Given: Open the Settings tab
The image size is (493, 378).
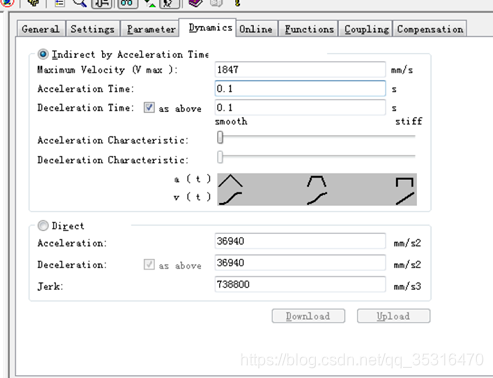Looking at the screenshot, I should 93,29.
